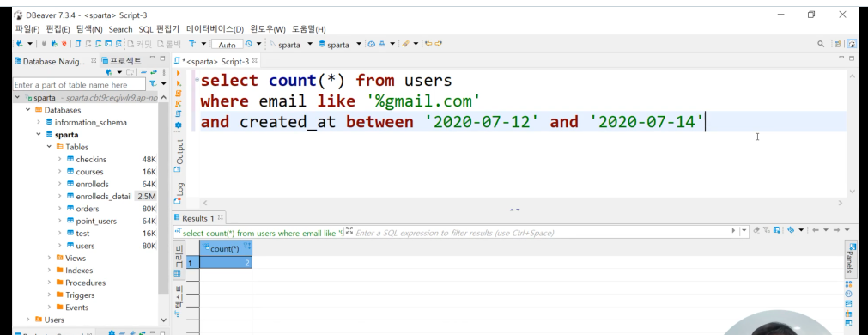Open the Search menu
Screen dimensions: 868x335
tap(121, 29)
